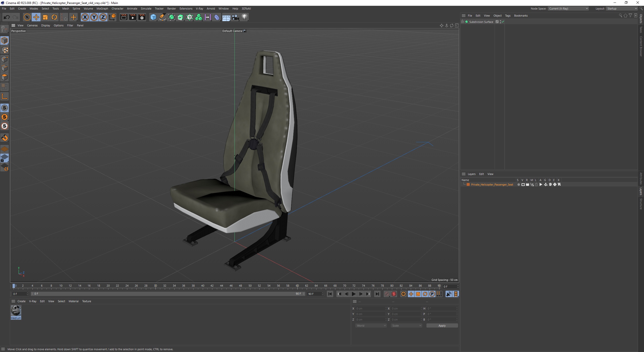Toggle visibility of Private_Helicopter_Passenger_Seat layer
Screen dimensions: 644x352
tap(522, 184)
